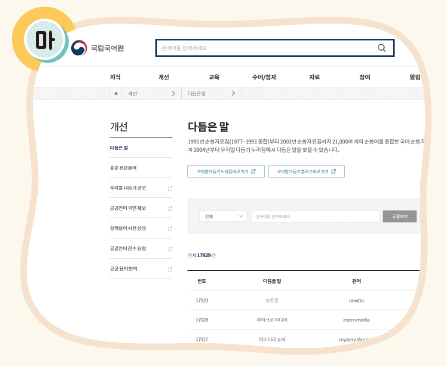Click the 'newtro' cell
The width and height of the screenshot is (447, 366).
pyautogui.click(x=356, y=301)
